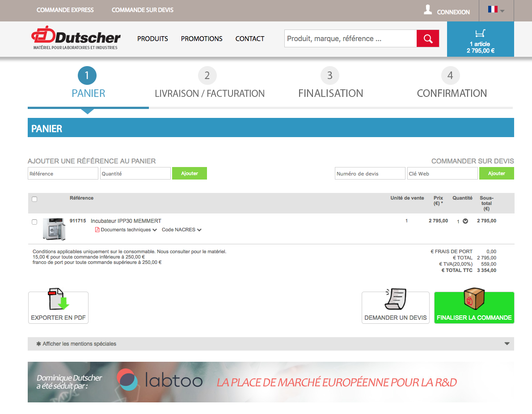This screenshot has height=414, width=532.
Task: Click the Exporter en PDF document icon
Action: 59,299
